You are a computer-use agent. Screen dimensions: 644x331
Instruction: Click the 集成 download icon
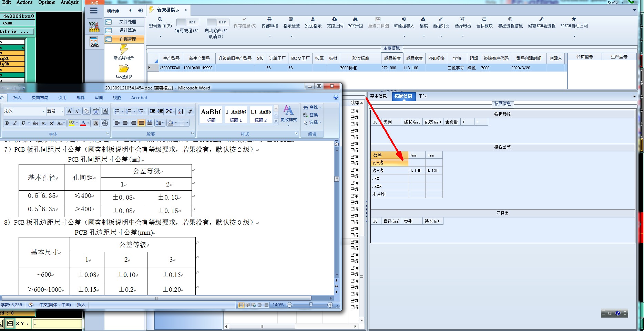423,19
